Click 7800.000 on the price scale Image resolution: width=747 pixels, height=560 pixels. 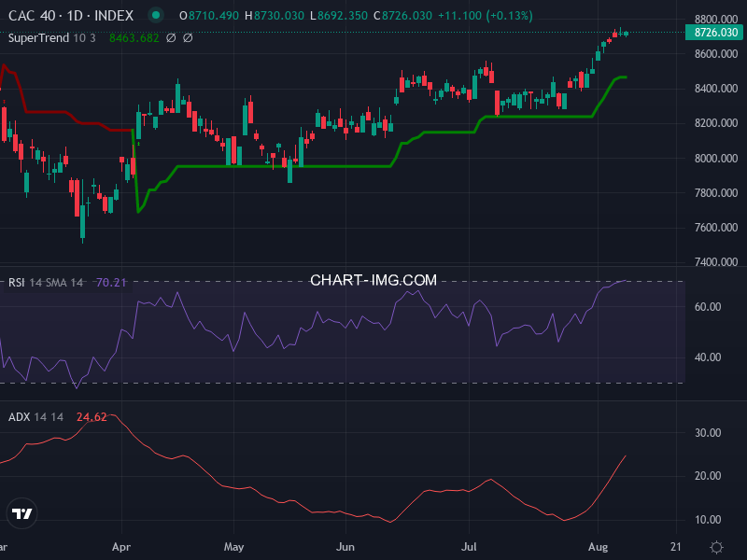coord(716,193)
